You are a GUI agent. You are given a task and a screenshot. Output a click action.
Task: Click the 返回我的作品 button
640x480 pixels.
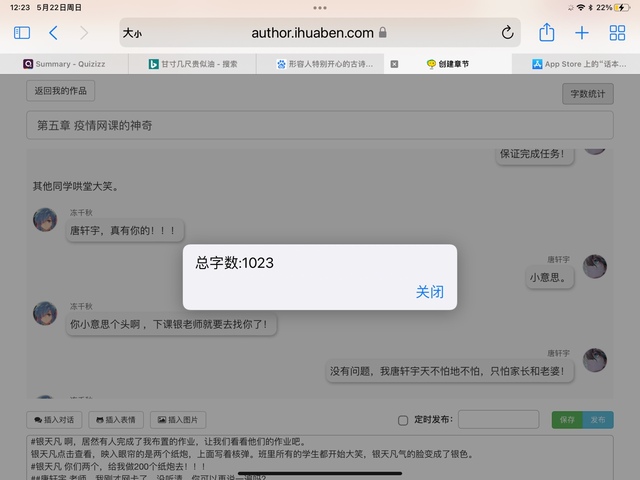pos(61,91)
